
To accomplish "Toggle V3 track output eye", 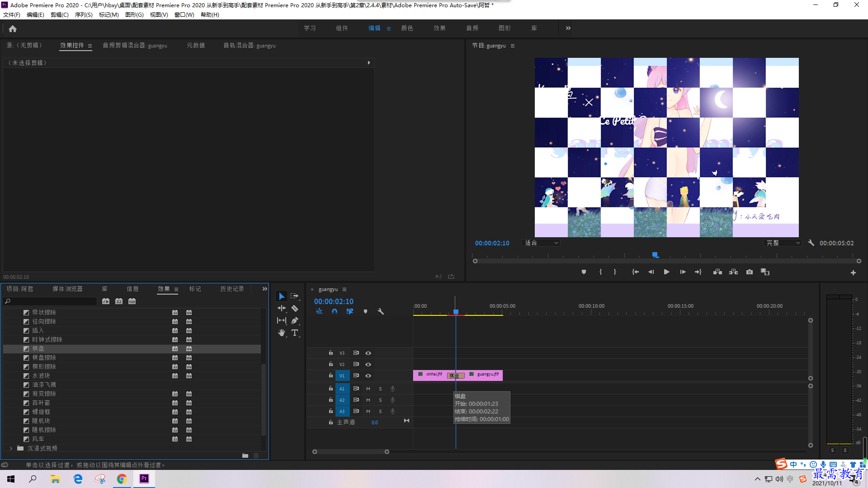I will (x=368, y=353).
